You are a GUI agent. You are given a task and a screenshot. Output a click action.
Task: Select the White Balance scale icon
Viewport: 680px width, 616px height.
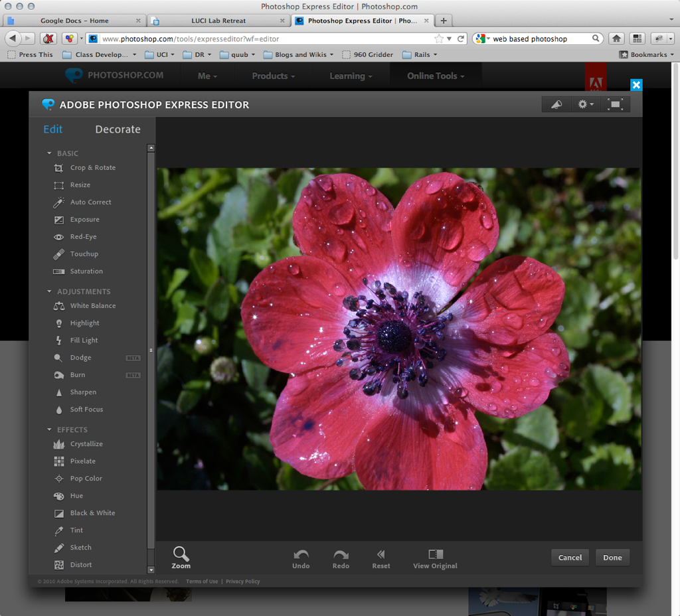pos(58,306)
